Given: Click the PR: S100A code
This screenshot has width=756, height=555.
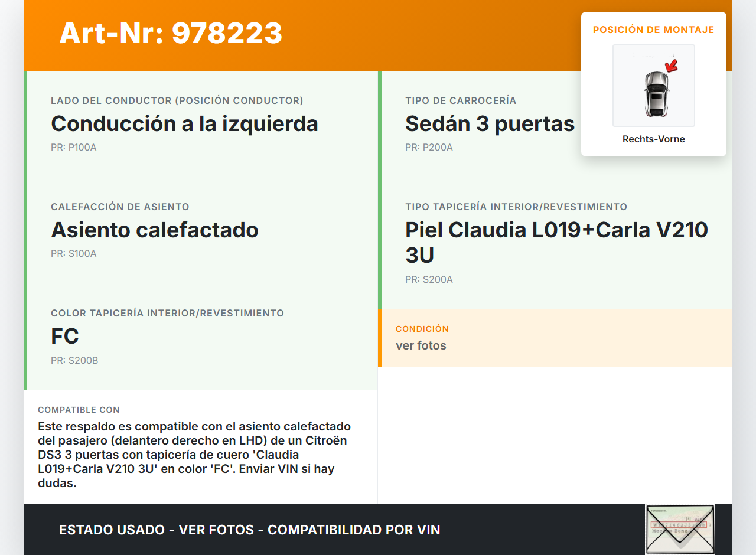Looking at the screenshot, I should (x=74, y=254).
